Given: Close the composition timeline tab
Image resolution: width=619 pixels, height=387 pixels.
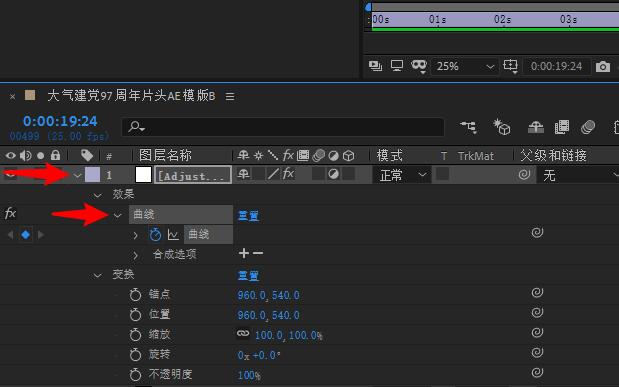Looking at the screenshot, I should tap(12, 96).
